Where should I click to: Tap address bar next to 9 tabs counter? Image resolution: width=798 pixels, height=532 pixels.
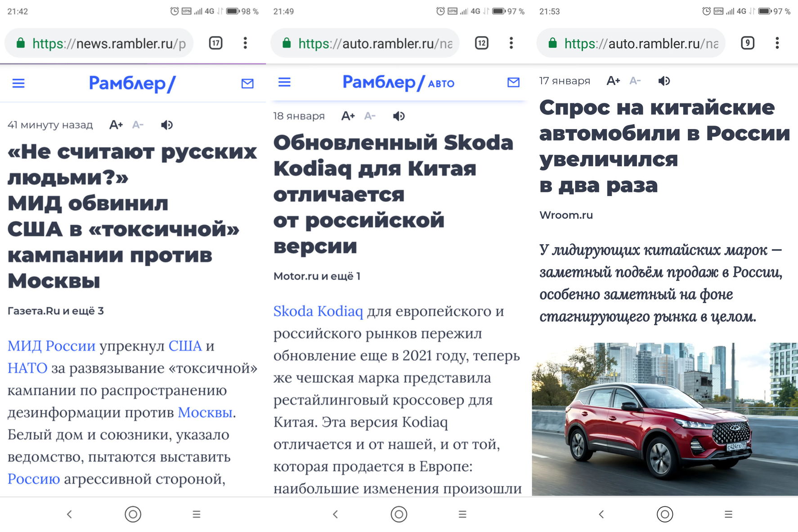(x=631, y=43)
